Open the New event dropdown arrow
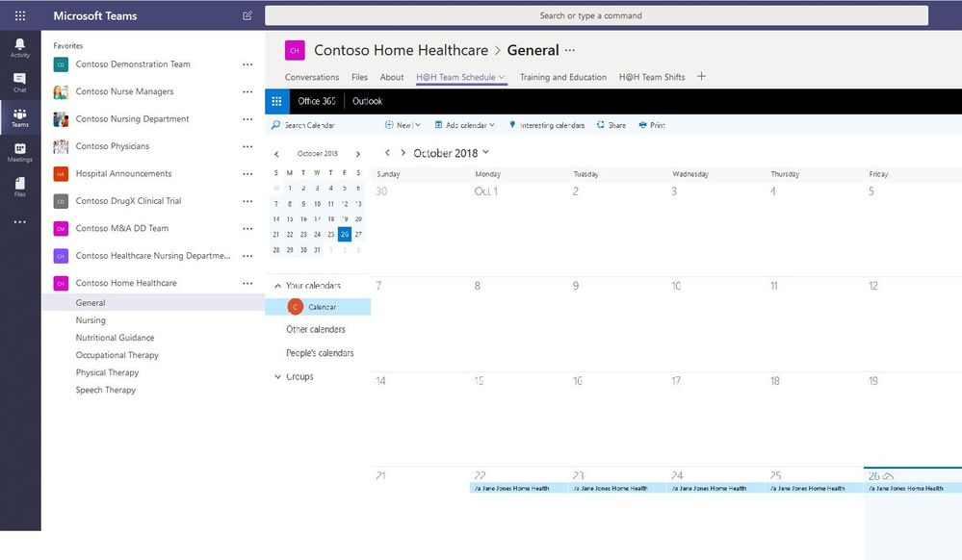The image size is (962, 560). click(x=418, y=125)
